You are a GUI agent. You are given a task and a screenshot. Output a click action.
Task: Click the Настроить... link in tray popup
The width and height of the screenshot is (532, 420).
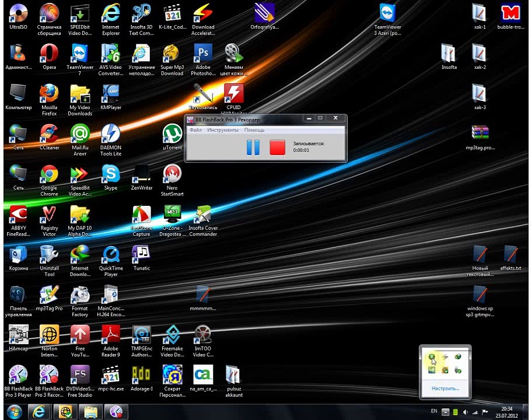[445, 388]
